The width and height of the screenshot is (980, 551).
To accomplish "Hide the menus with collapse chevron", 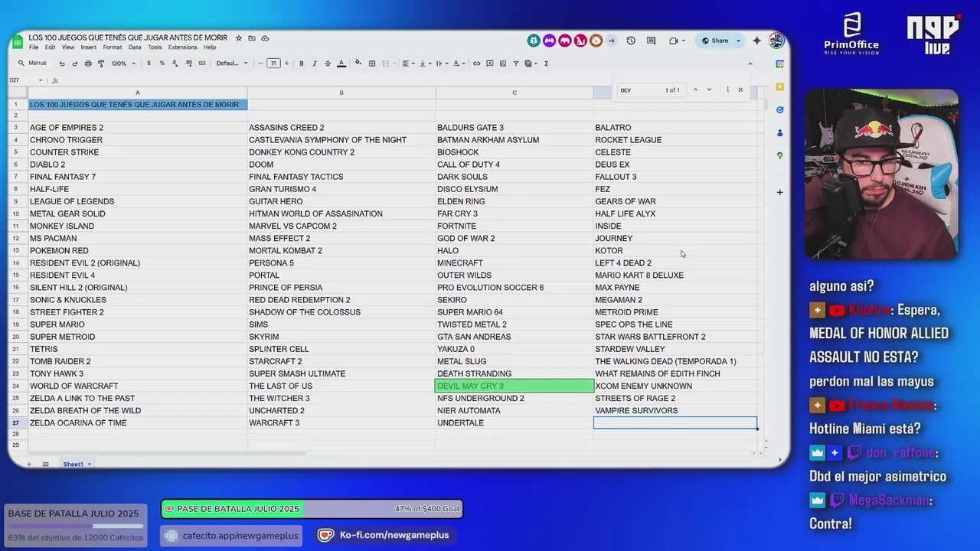I will click(x=750, y=64).
